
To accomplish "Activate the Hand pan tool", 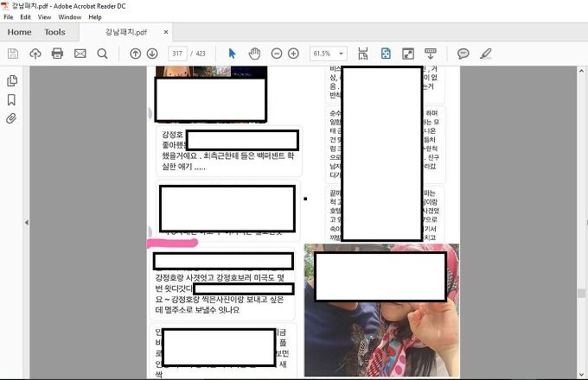I will [x=254, y=54].
